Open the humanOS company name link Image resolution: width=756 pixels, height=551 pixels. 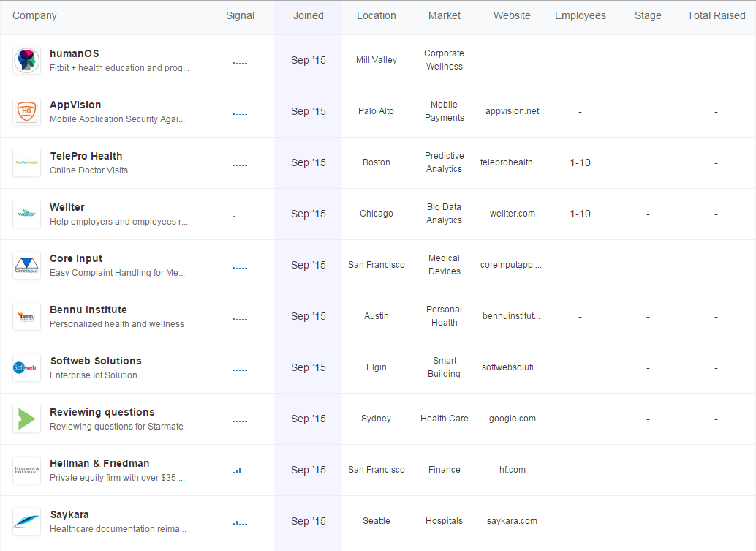click(74, 53)
